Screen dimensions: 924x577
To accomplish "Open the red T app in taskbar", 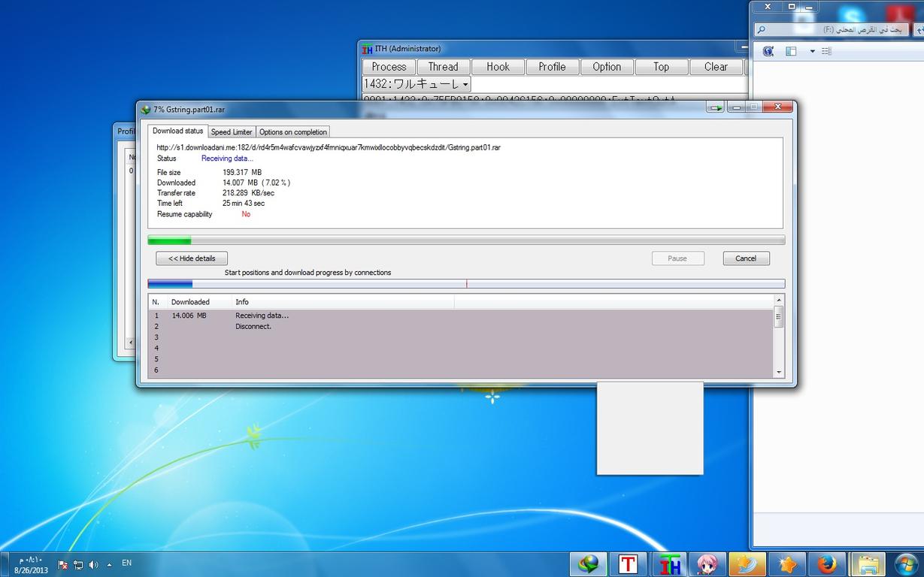I will [x=628, y=564].
